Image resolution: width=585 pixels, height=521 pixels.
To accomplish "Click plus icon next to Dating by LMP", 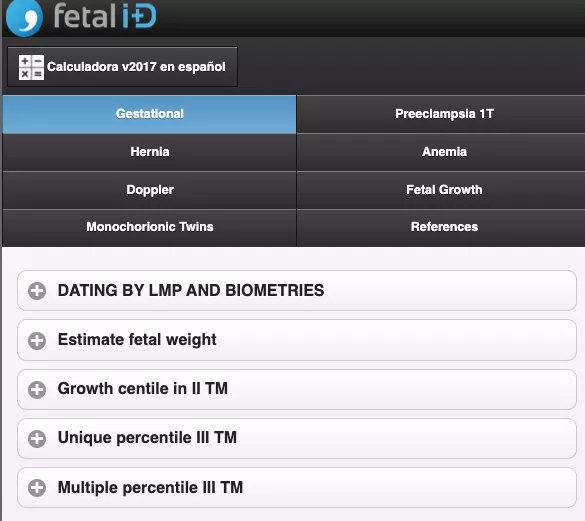I will click(x=37, y=291).
